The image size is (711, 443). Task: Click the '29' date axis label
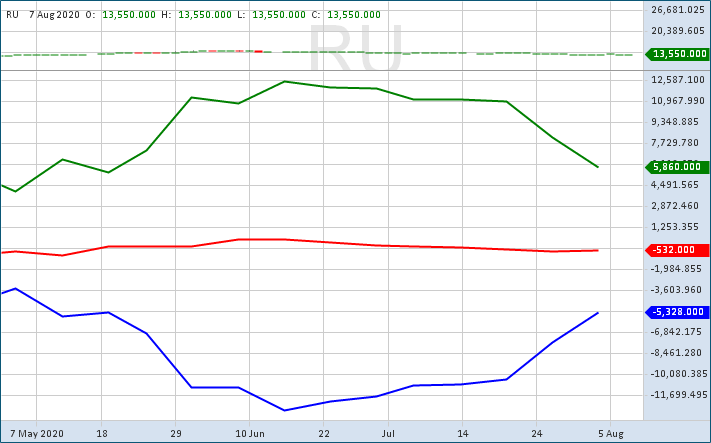click(x=176, y=434)
